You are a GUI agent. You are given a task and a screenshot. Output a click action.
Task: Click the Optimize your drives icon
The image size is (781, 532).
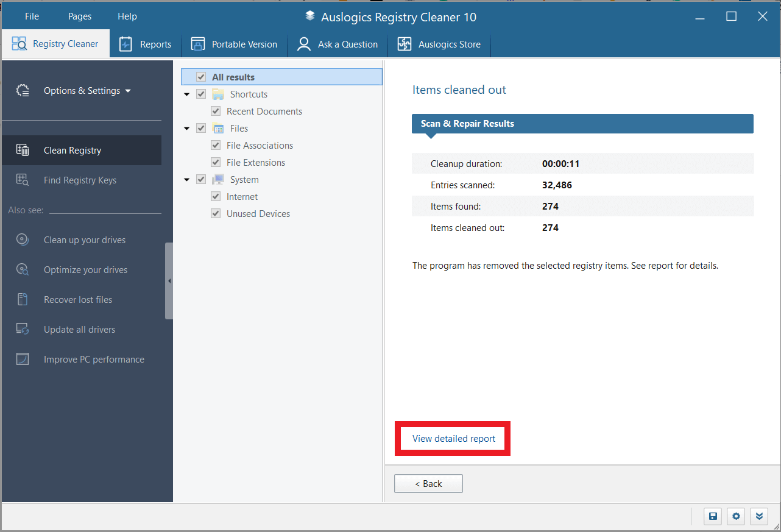click(23, 269)
